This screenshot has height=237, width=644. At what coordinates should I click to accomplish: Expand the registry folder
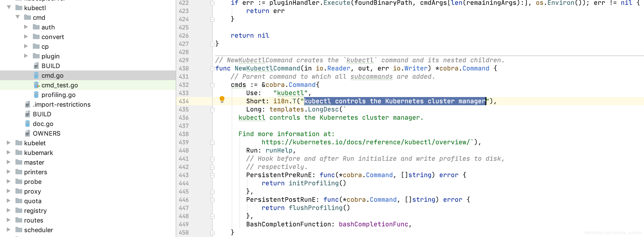pos(8,210)
